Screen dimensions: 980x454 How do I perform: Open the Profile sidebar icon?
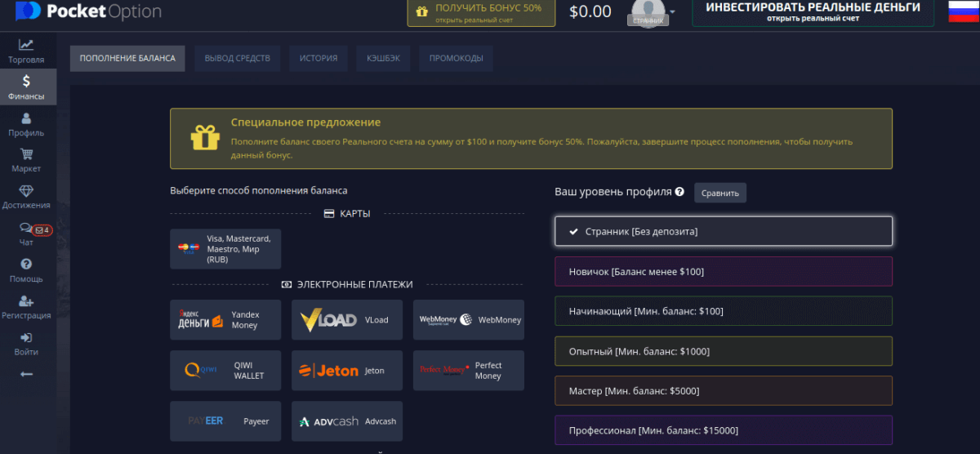point(26,119)
